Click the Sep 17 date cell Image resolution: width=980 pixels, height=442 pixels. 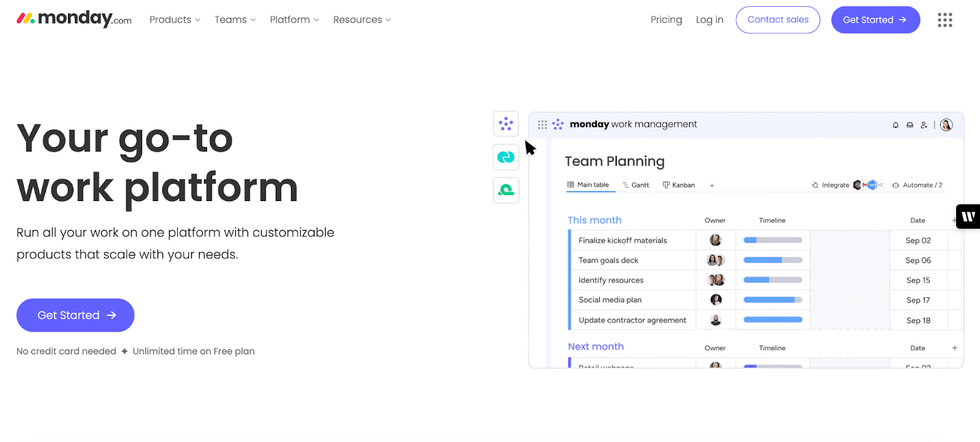(x=918, y=300)
